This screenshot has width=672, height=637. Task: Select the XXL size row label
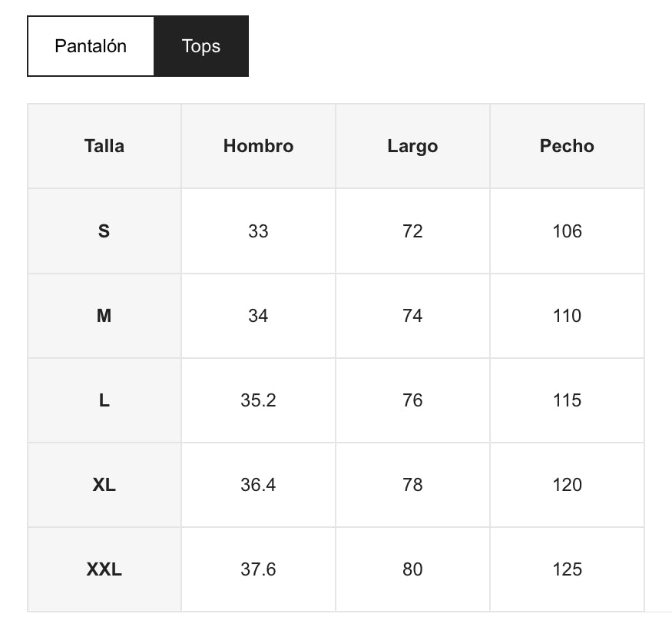coord(104,569)
